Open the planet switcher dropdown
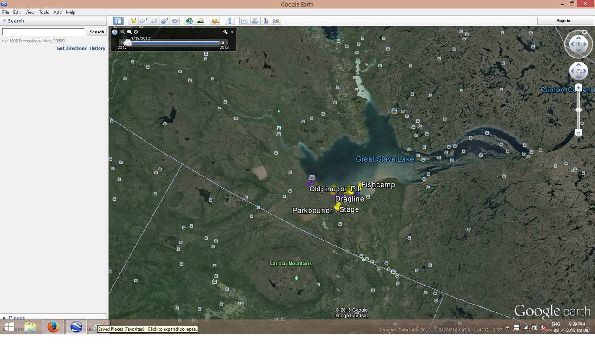The width and height of the screenshot is (595, 364). click(x=214, y=21)
